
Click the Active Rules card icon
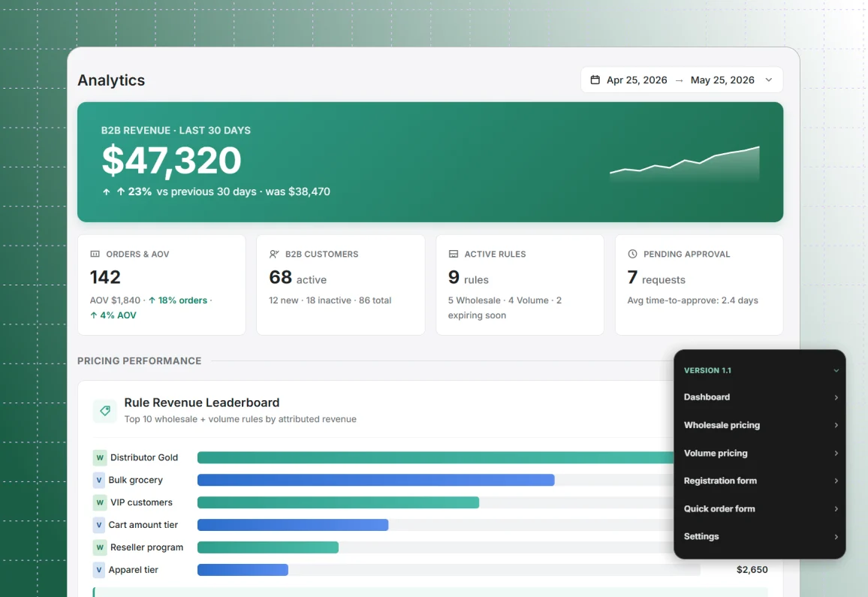point(454,255)
